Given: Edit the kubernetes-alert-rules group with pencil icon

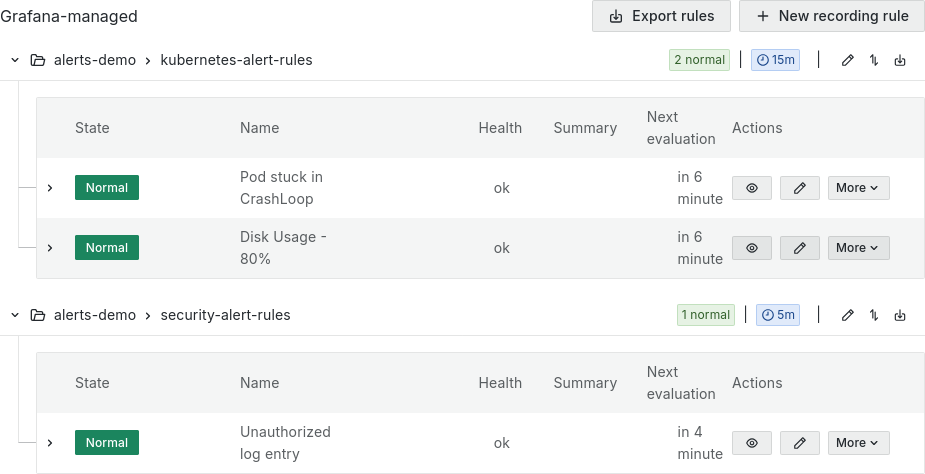Looking at the screenshot, I should tap(848, 60).
